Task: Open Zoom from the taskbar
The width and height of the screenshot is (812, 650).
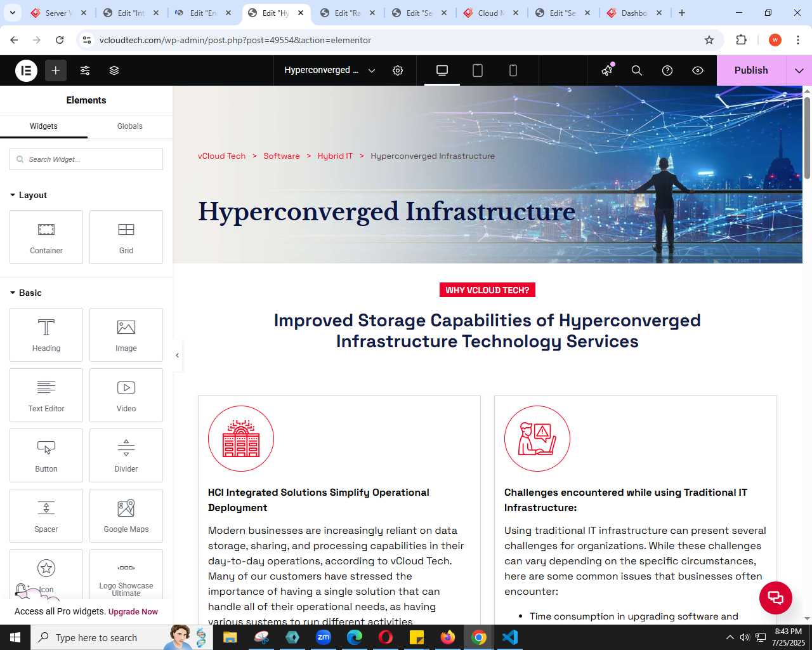Action: coord(324,637)
